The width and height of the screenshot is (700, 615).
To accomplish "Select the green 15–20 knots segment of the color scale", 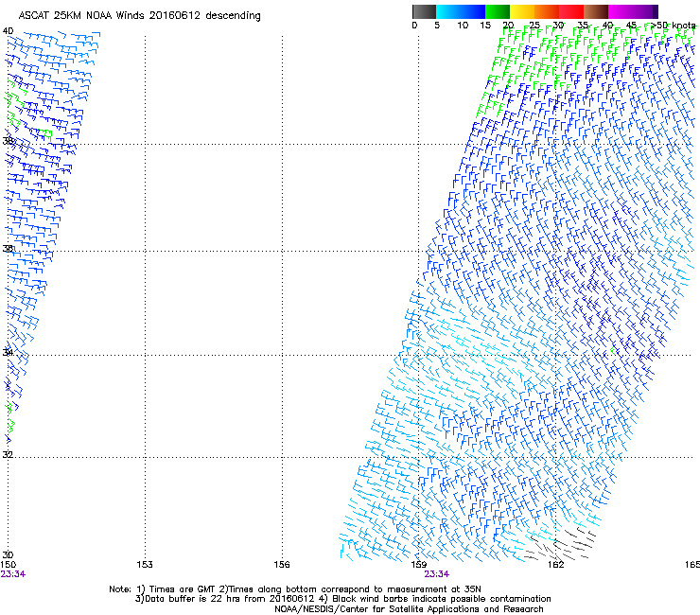I will tap(498, 11).
